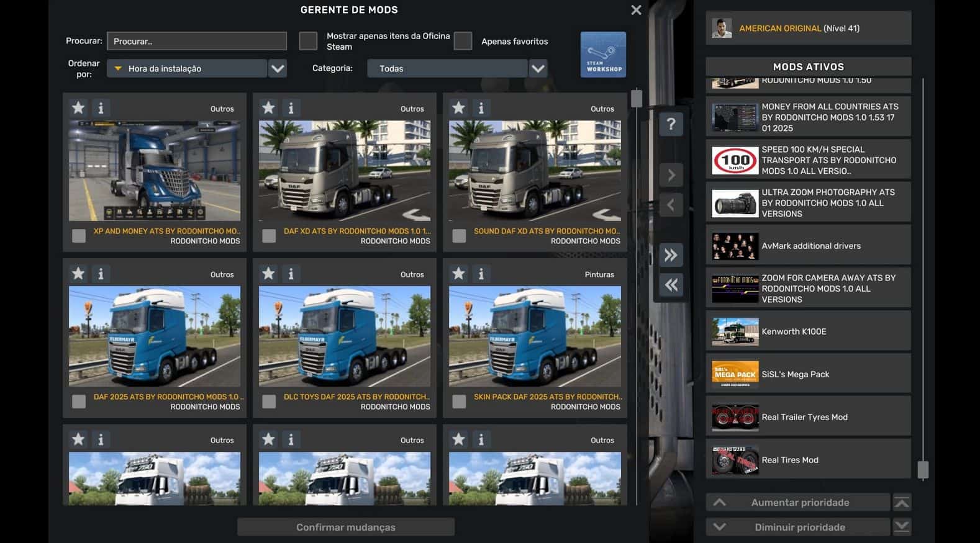This screenshot has width=980, height=543.
Task: Enable 'Mostrar apenas itens da Oficina Steam' checkbox
Action: (308, 41)
